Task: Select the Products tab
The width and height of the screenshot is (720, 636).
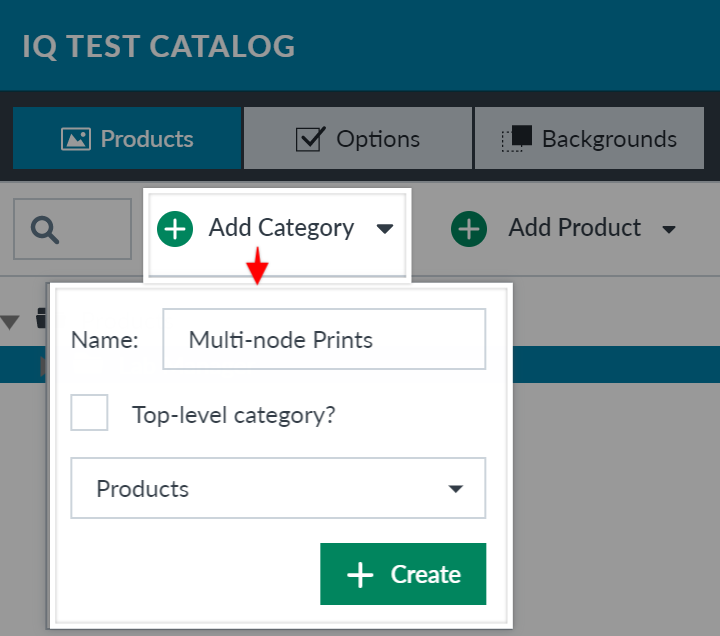Action: pos(127,138)
